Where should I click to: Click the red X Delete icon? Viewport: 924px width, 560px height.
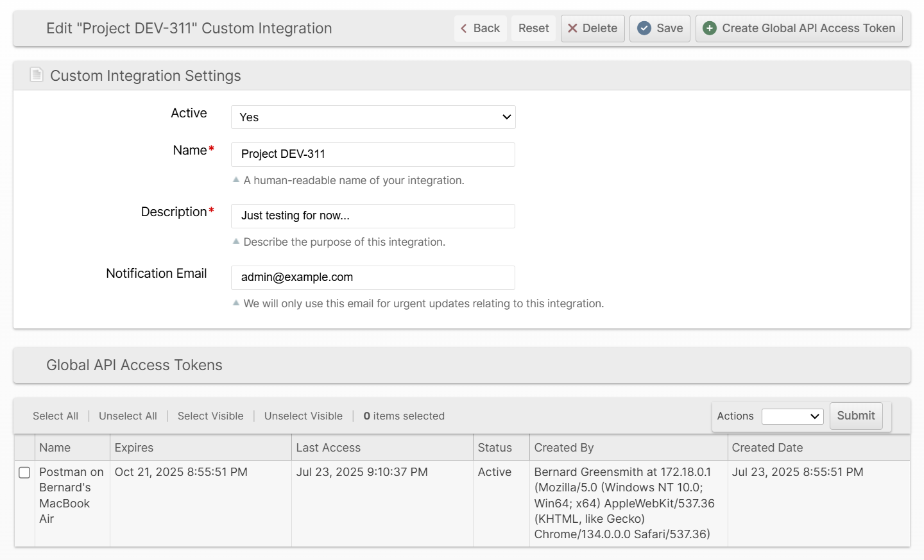(572, 28)
